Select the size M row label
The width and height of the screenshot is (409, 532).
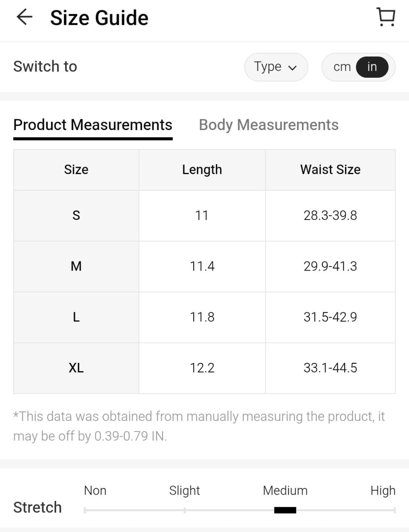pyautogui.click(x=76, y=266)
